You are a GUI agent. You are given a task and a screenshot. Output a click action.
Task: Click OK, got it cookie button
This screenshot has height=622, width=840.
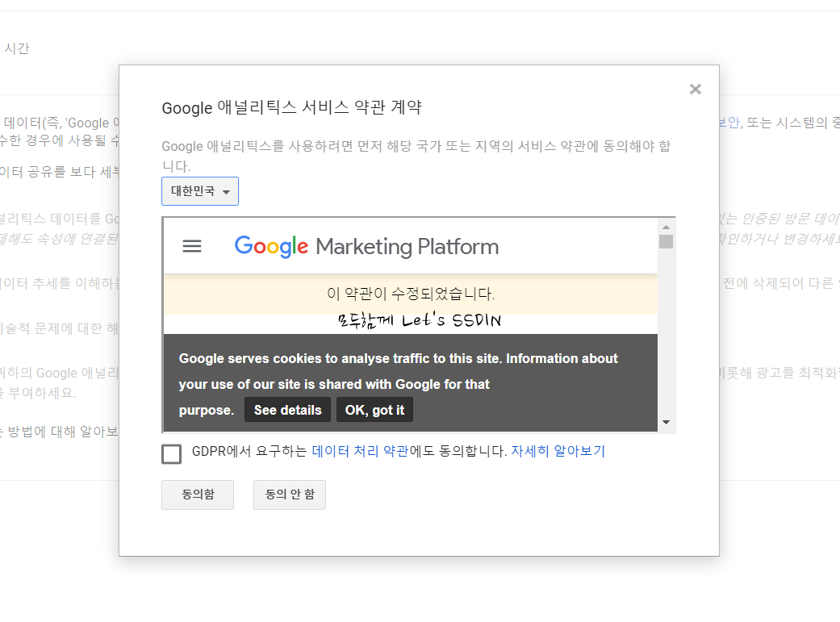(374, 410)
